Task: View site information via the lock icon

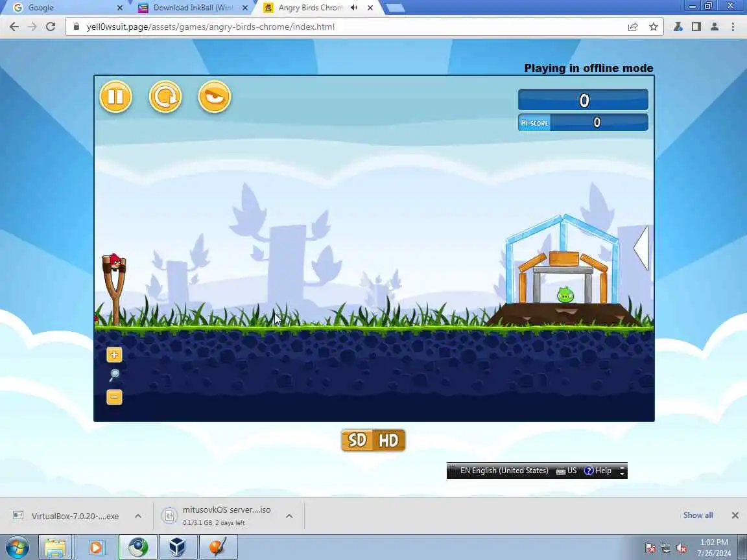Action: [x=77, y=27]
